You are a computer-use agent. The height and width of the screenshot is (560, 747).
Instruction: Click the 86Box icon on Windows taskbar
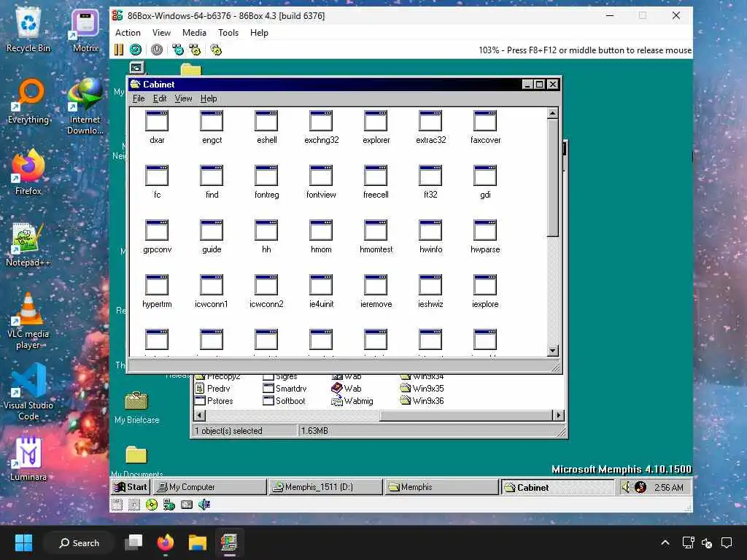click(229, 542)
